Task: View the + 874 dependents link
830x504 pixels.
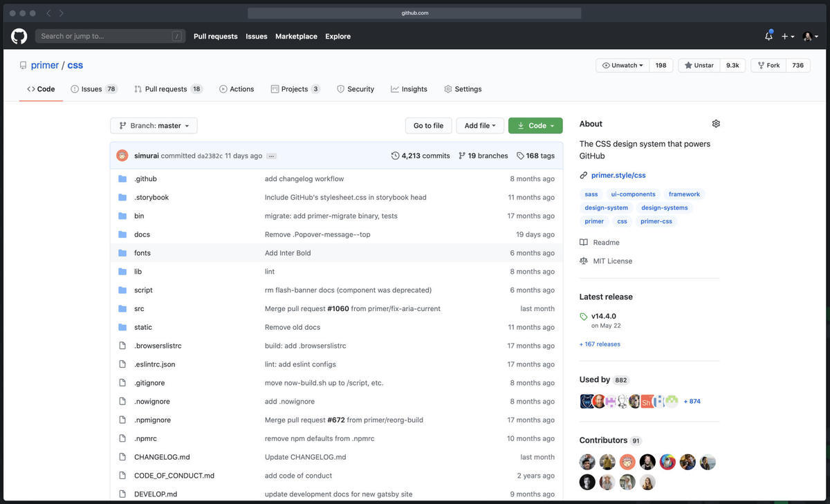Action: pos(692,402)
